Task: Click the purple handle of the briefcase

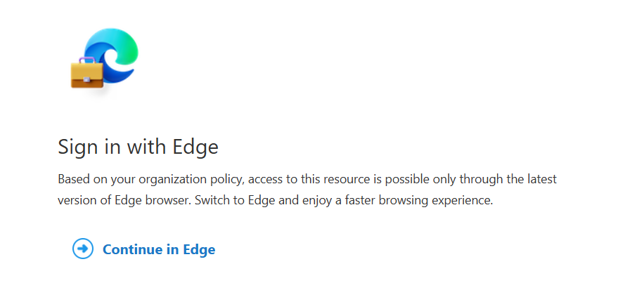Action: click(87, 61)
